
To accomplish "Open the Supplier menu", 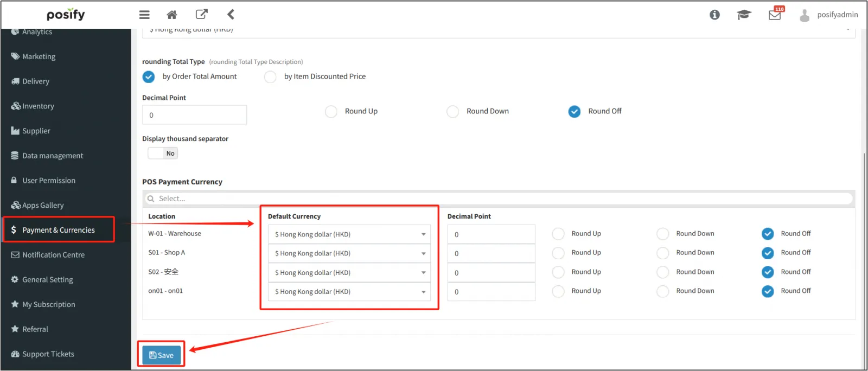I will 36,131.
